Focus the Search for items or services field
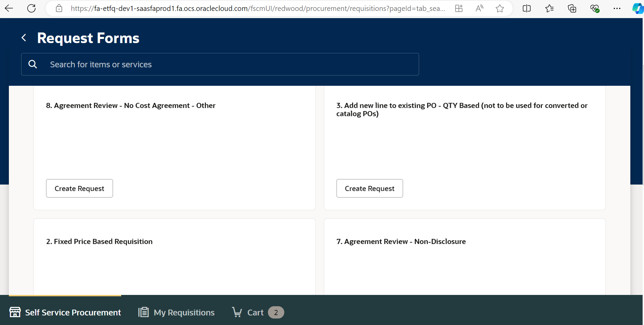The height and width of the screenshot is (325, 644). click(220, 64)
